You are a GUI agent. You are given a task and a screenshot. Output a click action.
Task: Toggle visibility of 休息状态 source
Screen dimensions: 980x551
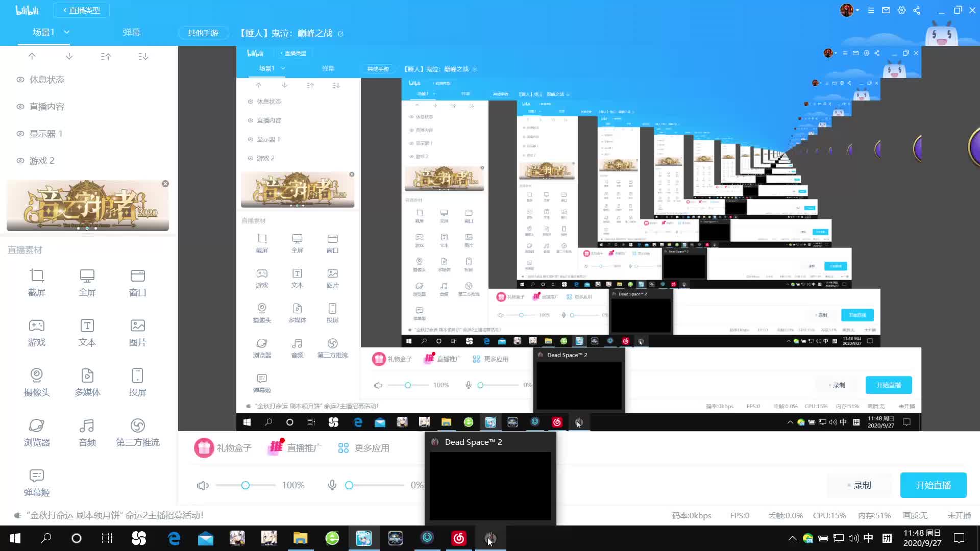click(x=20, y=80)
